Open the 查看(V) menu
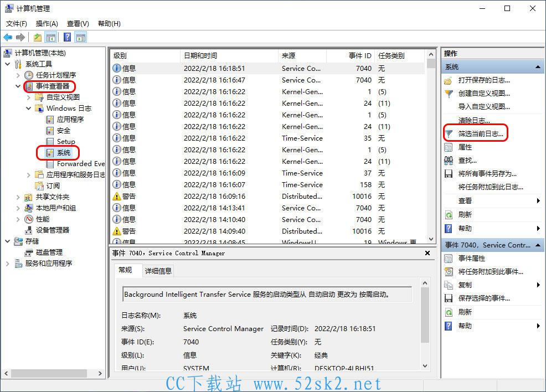This screenshot has height=392, width=546. point(78,24)
